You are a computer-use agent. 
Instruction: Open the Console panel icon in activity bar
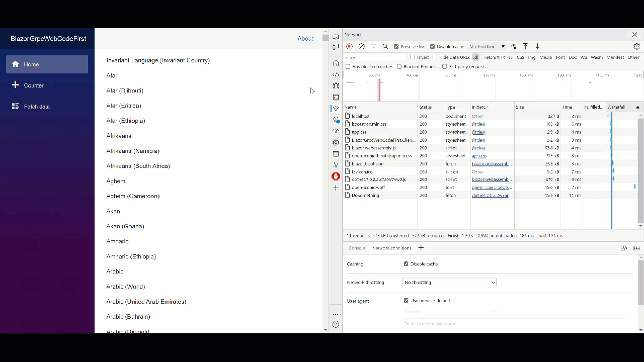tap(336, 97)
